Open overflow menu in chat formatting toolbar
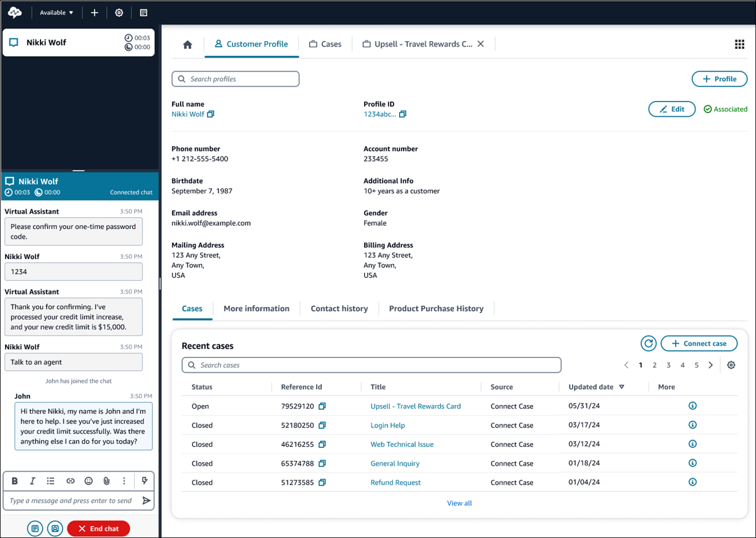756x538 pixels. 124,480
